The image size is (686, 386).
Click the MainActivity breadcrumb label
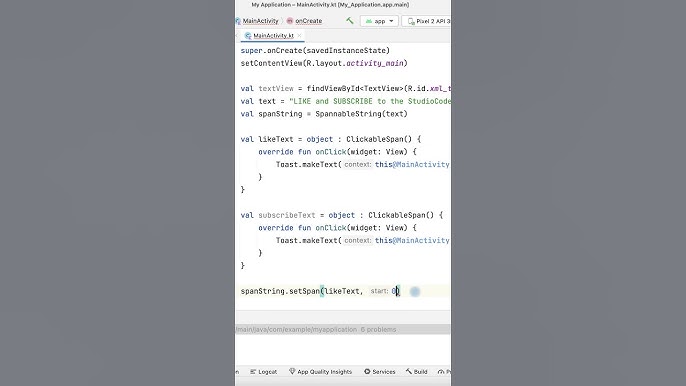pos(260,21)
